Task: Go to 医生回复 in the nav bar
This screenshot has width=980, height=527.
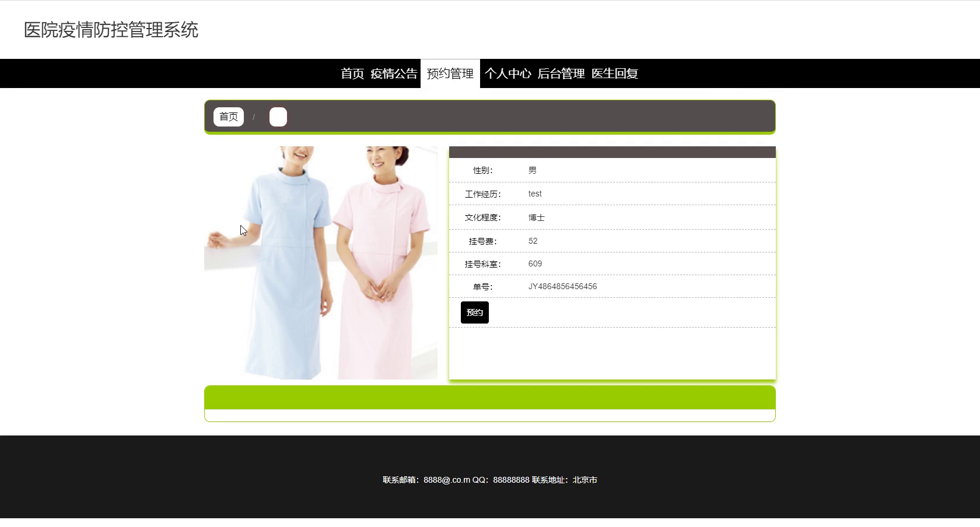Action: [x=615, y=73]
